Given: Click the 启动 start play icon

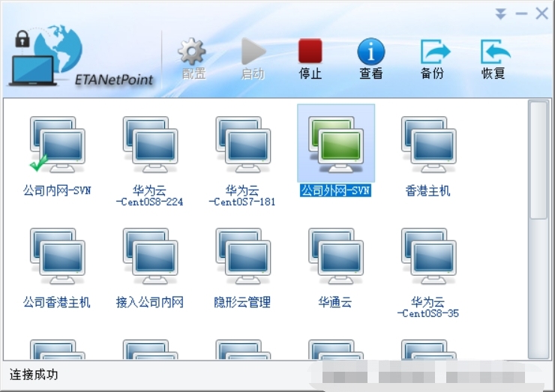Looking at the screenshot, I should click(253, 54).
